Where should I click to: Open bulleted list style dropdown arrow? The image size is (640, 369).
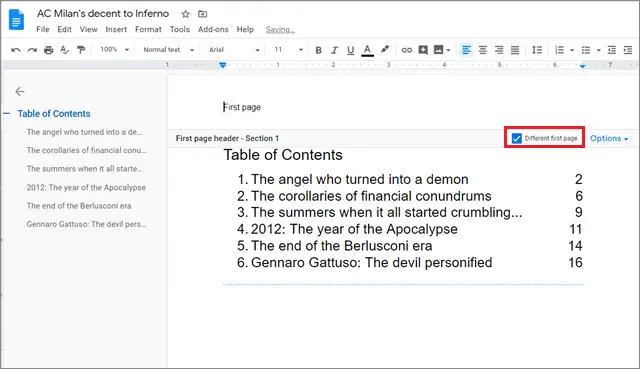pyautogui.click(x=598, y=50)
